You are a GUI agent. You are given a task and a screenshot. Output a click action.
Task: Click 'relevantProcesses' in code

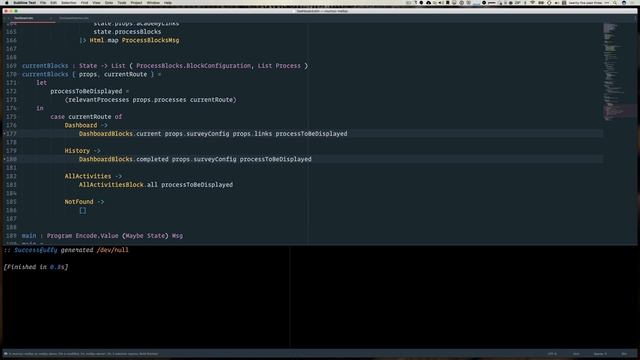pyautogui.click(x=98, y=100)
